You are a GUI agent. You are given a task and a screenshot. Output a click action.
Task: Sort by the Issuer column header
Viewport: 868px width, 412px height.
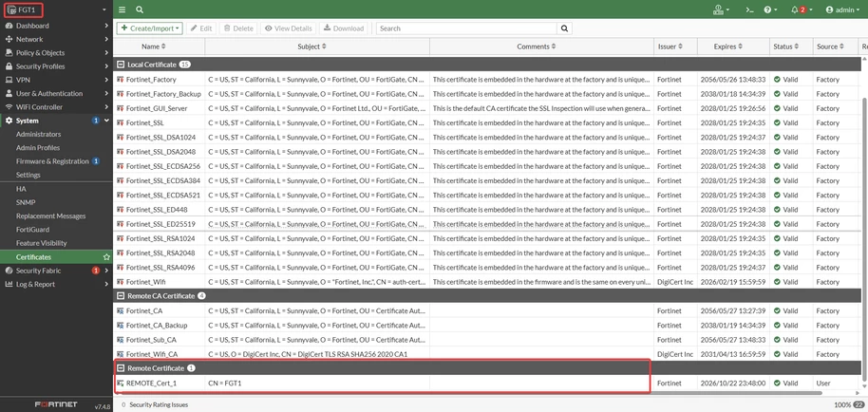click(670, 47)
